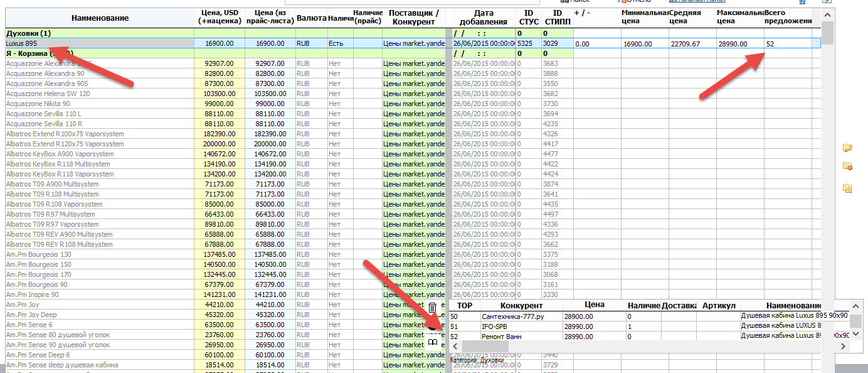Click the main table vertical scrollbar thumb
Viewport: 868px width, 373px height.
click(828, 33)
